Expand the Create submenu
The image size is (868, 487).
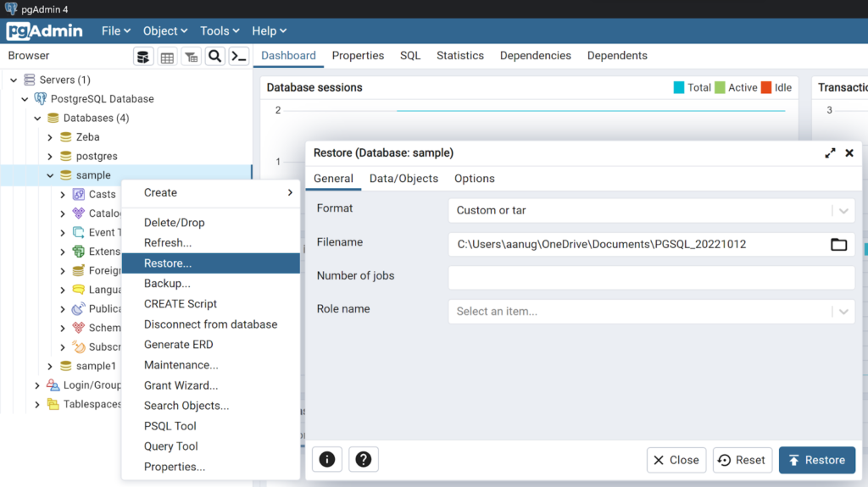tap(210, 193)
